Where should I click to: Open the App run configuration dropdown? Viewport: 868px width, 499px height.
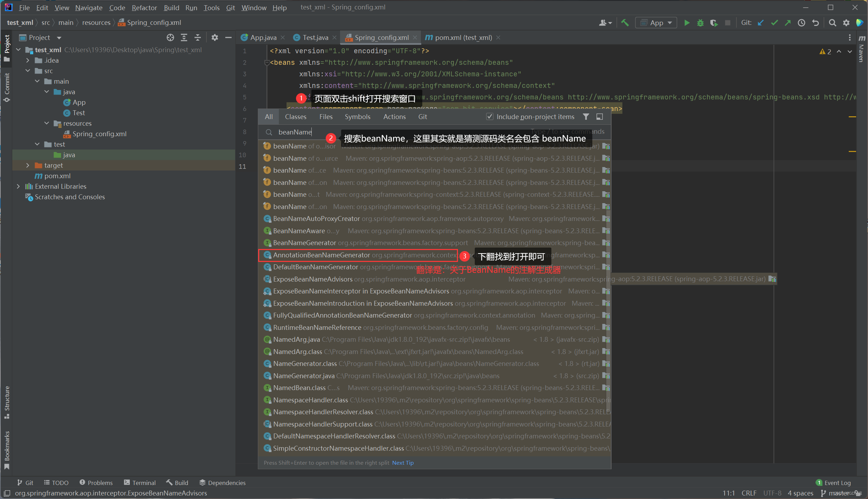(656, 23)
